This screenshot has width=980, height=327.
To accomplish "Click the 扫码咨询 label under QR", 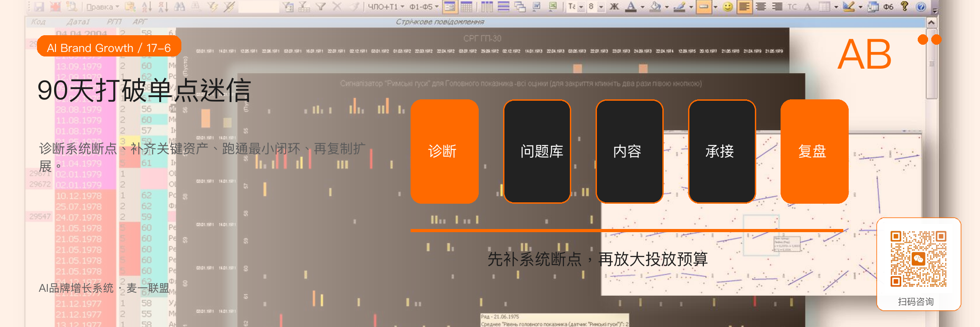I will 916,302.
